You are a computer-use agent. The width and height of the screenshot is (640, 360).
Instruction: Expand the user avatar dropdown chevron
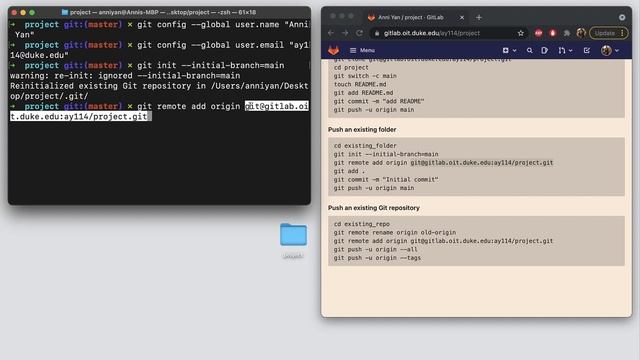pyautogui.click(x=617, y=51)
